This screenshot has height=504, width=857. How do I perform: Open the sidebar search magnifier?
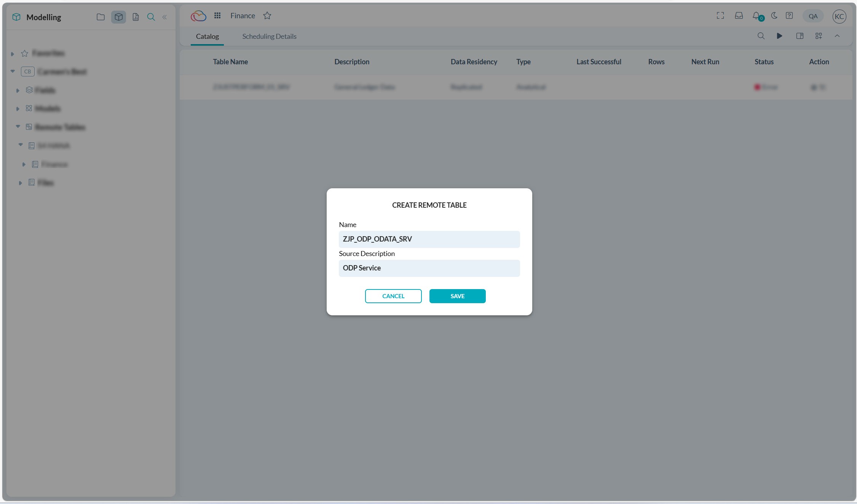click(x=151, y=17)
